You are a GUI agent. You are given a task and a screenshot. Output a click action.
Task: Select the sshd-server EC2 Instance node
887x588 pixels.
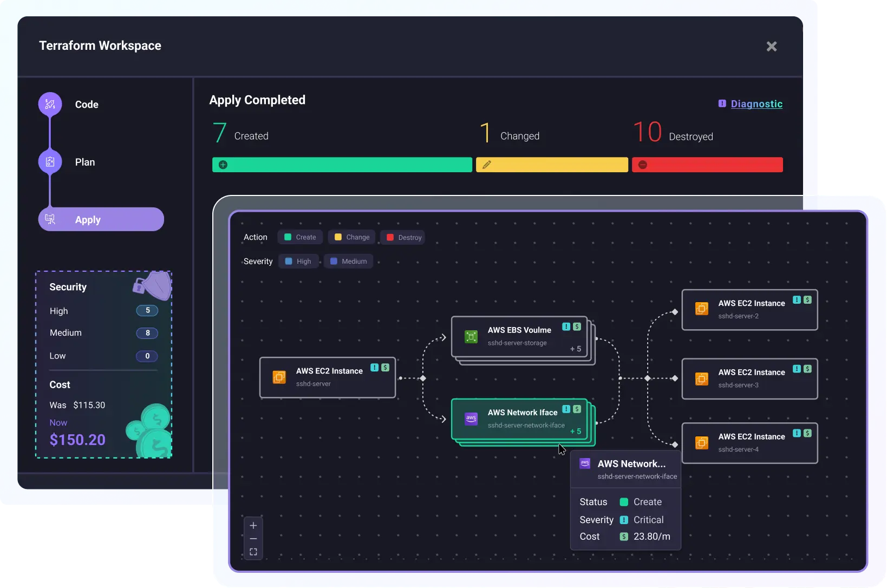[328, 377]
